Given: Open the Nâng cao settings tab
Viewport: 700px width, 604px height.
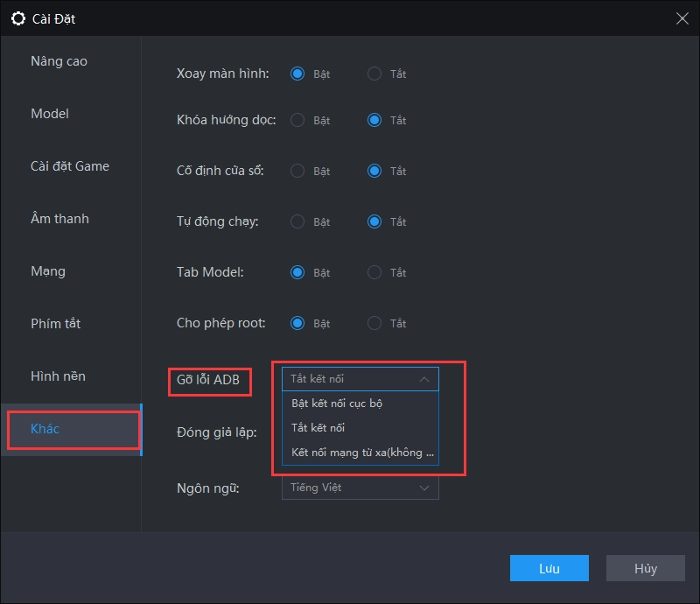Looking at the screenshot, I should (59, 61).
